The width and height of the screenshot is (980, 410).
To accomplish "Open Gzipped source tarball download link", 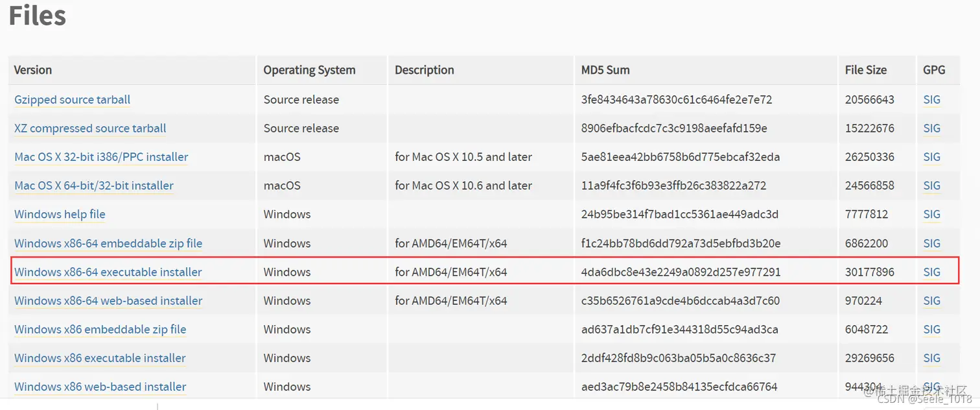I will click(x=72, y=100).
